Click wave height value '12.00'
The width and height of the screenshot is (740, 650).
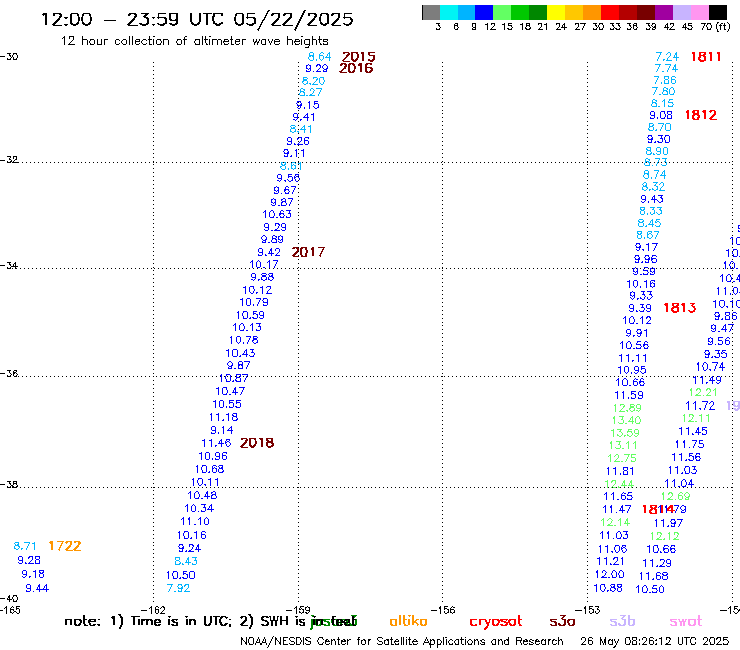tap(609, 574)
